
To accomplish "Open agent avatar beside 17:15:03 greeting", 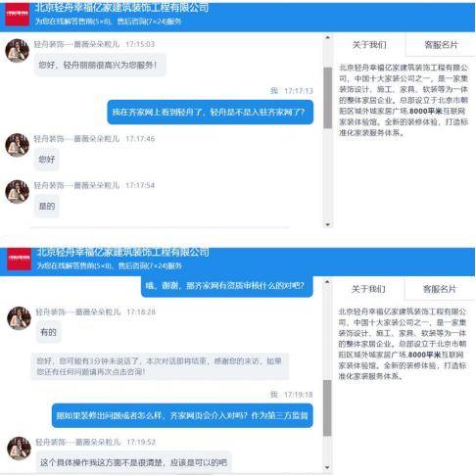I will [x=18, y=51].
